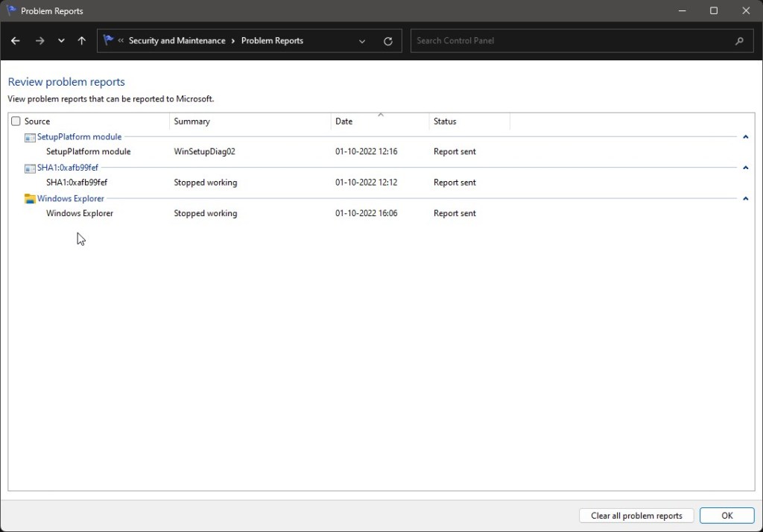The image size is (763, 532).
Task: Collapse the SetupPlatform module group
Action: point(745,137)
